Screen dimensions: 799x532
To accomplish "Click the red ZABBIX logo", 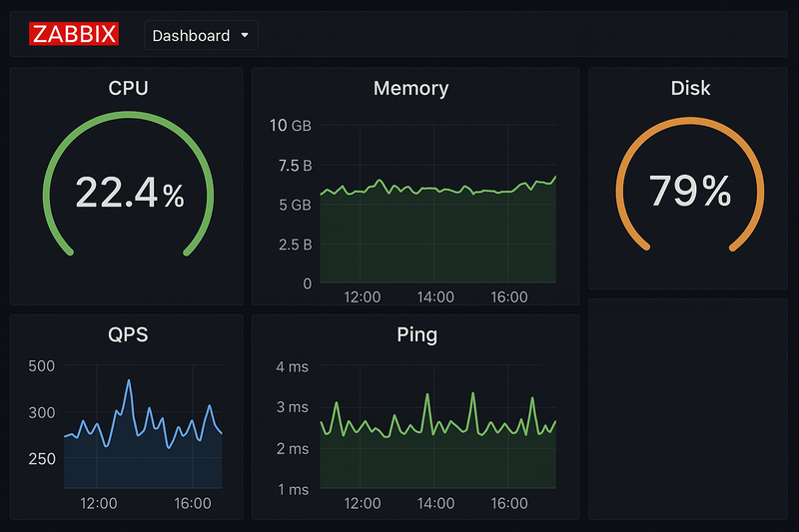I will 74,35.
